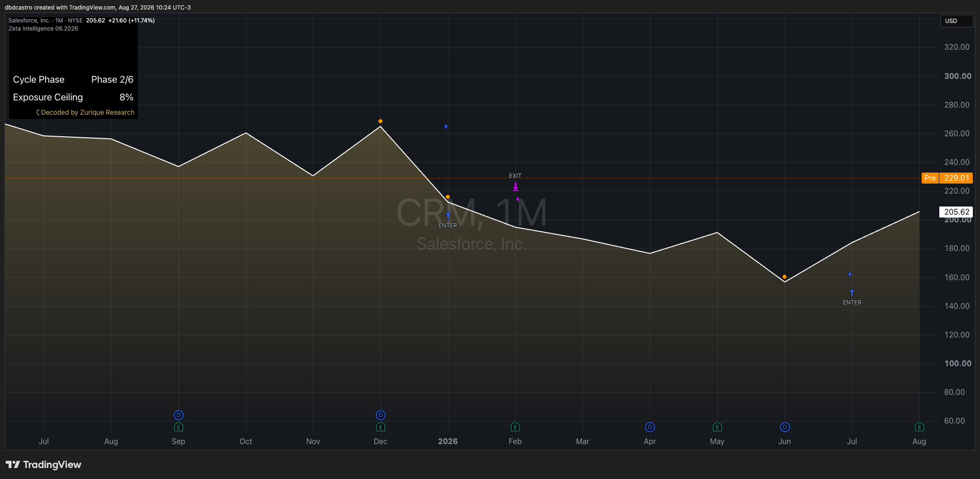Select the Exposure Ceiling label
Screen dimensions: 980x479
(48, 97)
